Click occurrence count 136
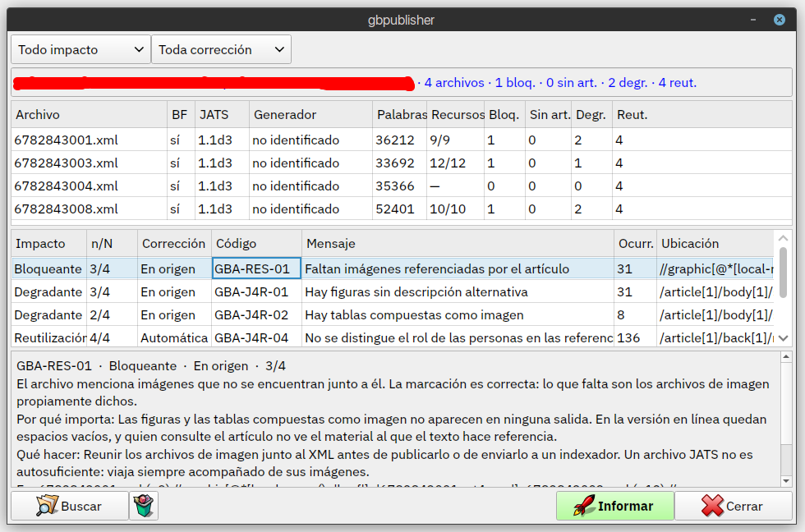The height and width of the screenshot is (532, 805). pos(628,338)
